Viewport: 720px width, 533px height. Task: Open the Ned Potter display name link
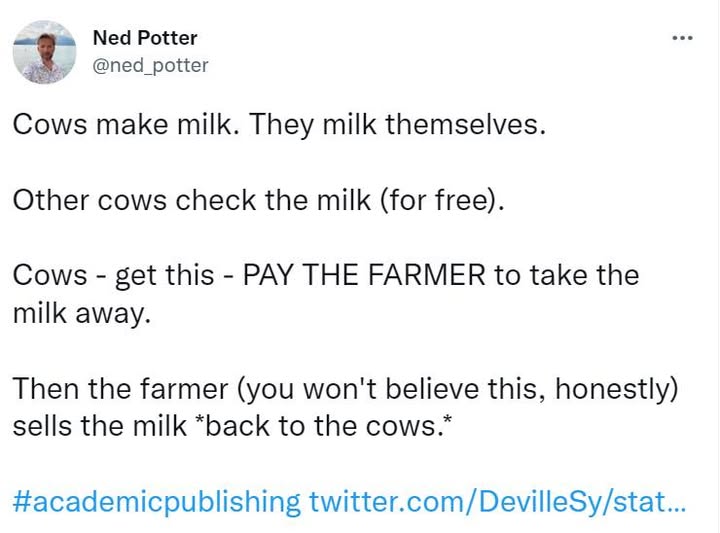point(144,38)
